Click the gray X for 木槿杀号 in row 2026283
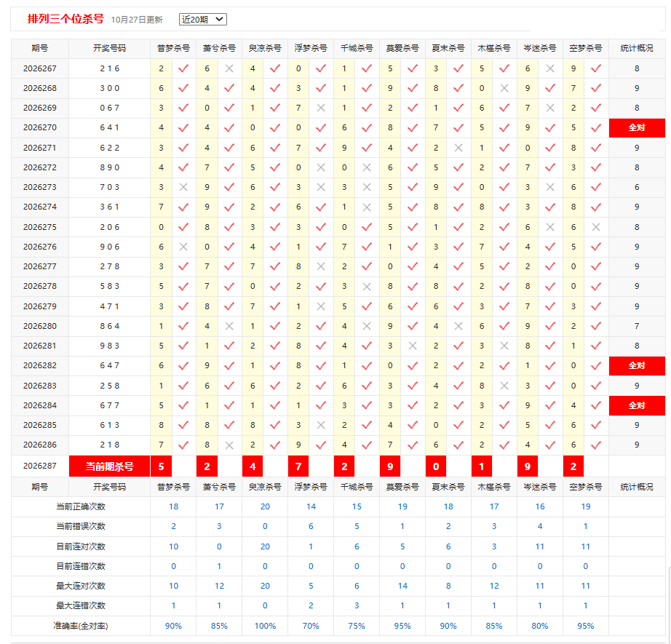 pyautogui.click(x=504, y=386)
